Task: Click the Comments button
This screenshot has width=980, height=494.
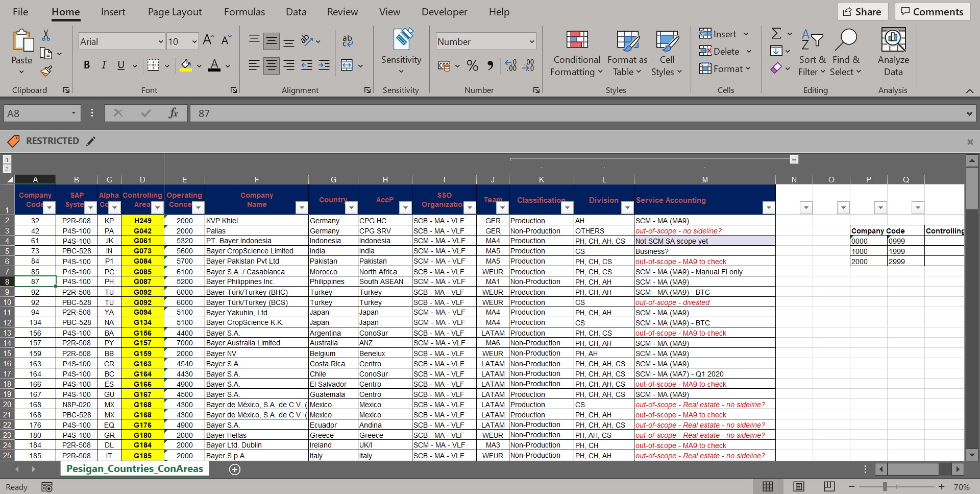Action: 932,12
